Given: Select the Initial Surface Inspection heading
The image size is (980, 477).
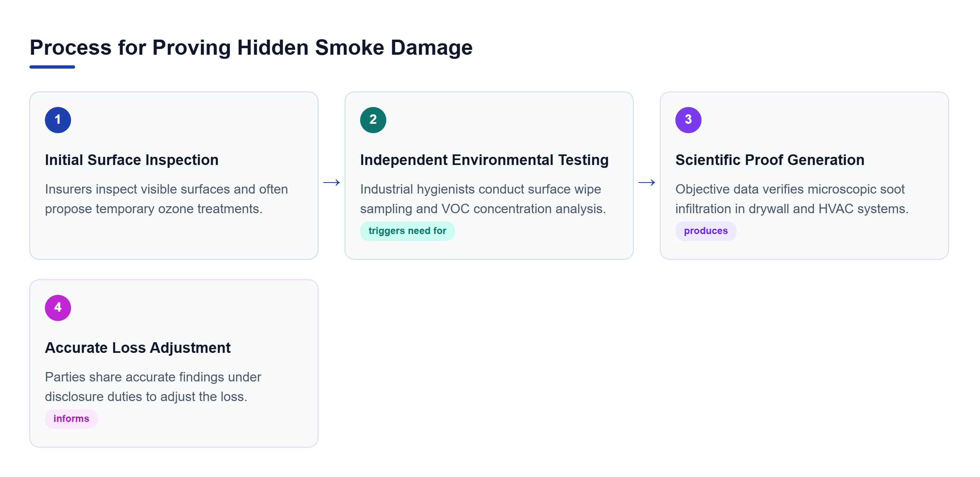Looking at the screenshot, I should pos(132,160).
